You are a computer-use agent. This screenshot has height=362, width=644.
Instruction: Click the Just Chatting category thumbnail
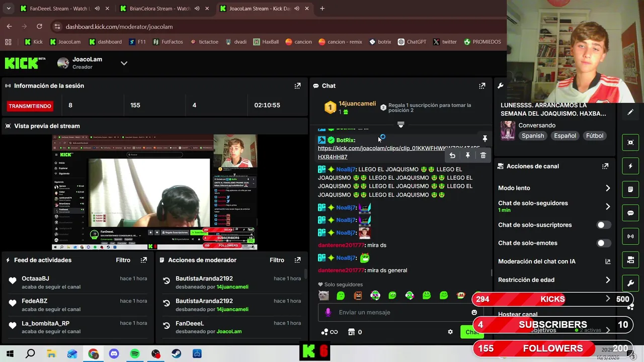click(508, 131)
